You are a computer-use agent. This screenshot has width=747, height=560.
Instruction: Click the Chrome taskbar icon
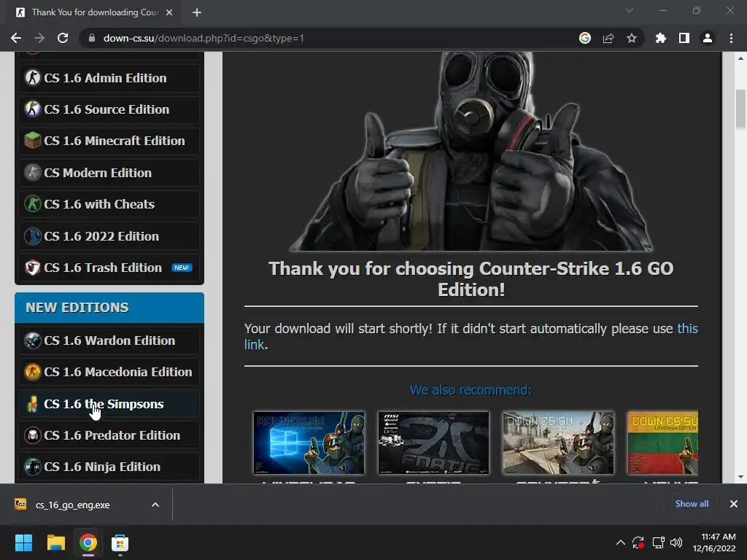pos(88,542)
